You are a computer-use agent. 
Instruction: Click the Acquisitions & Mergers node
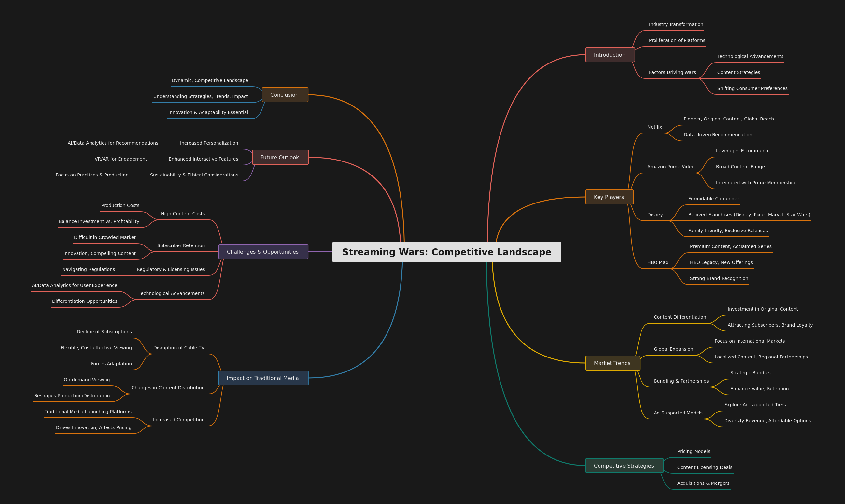[703, 483]
